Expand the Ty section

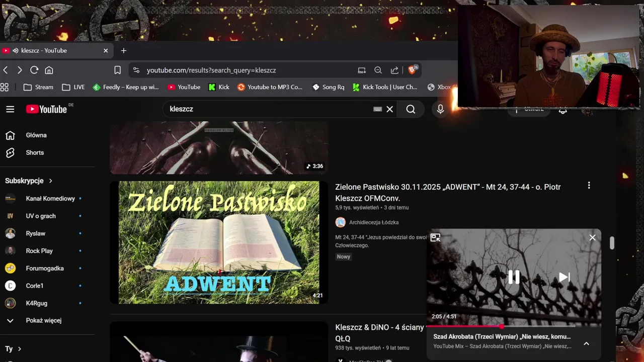point(13,348)
